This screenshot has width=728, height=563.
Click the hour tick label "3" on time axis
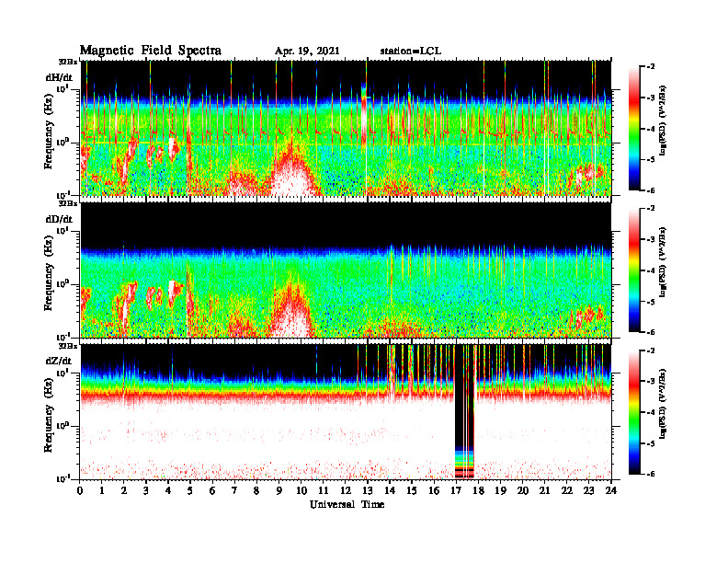pyautogui.click(x=146, y=491)
